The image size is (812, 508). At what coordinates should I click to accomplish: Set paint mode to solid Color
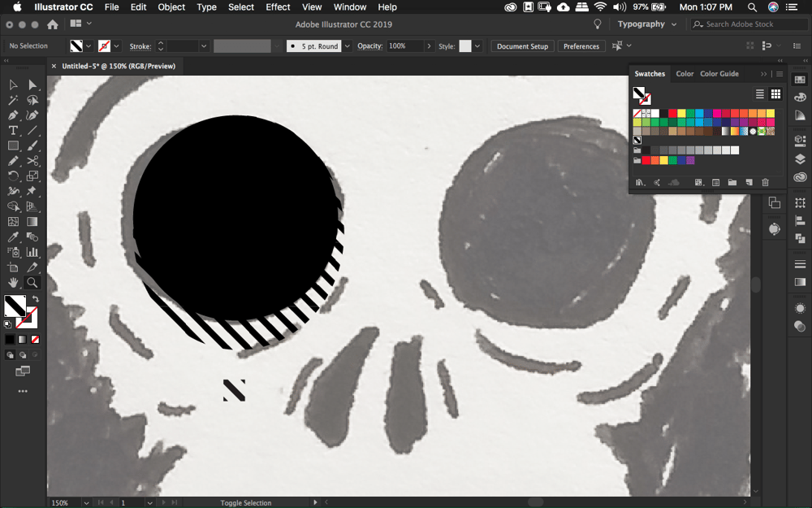(10, 340)
